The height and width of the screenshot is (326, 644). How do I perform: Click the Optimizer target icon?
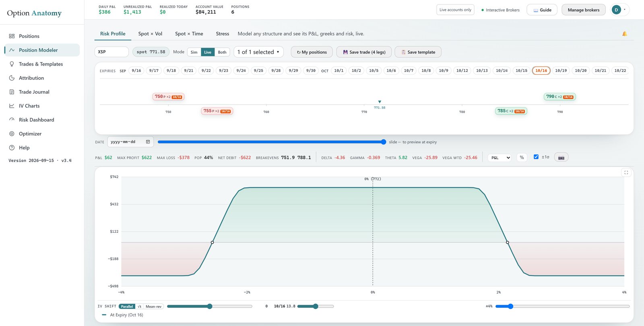coord(12,134)
